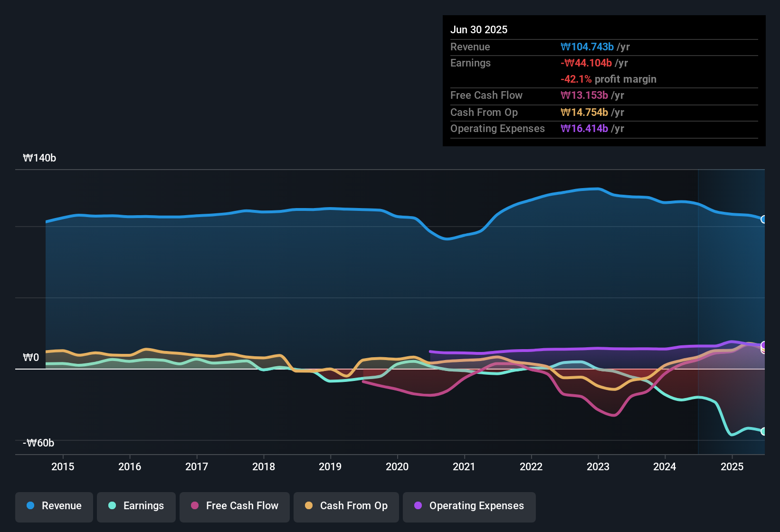Screen dimensions: 780x532
Task: Select the Revenue line endpoint marker
Action: click(x=764, y=219)
